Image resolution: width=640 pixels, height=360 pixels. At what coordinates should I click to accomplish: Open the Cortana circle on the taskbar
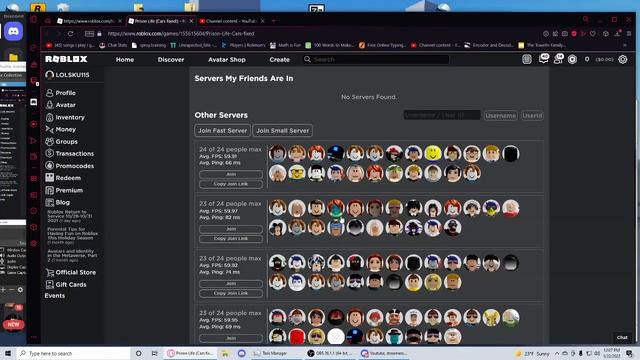pos(138,353)
